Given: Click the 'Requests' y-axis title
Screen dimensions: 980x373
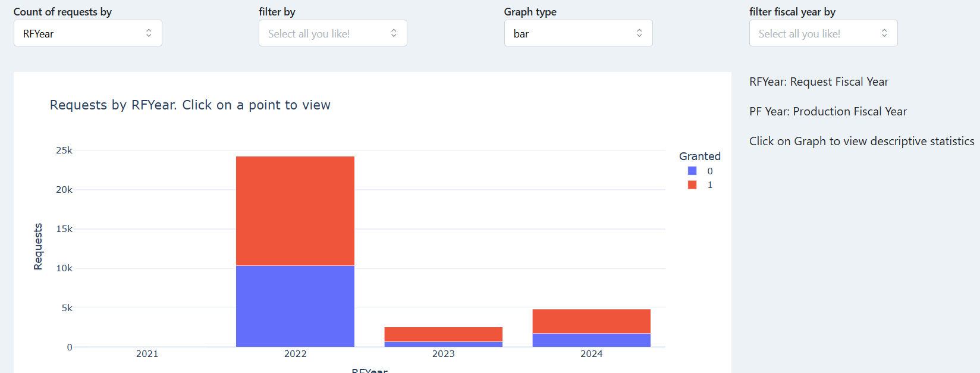Looking at the screenshot, I should coord(38,247).
